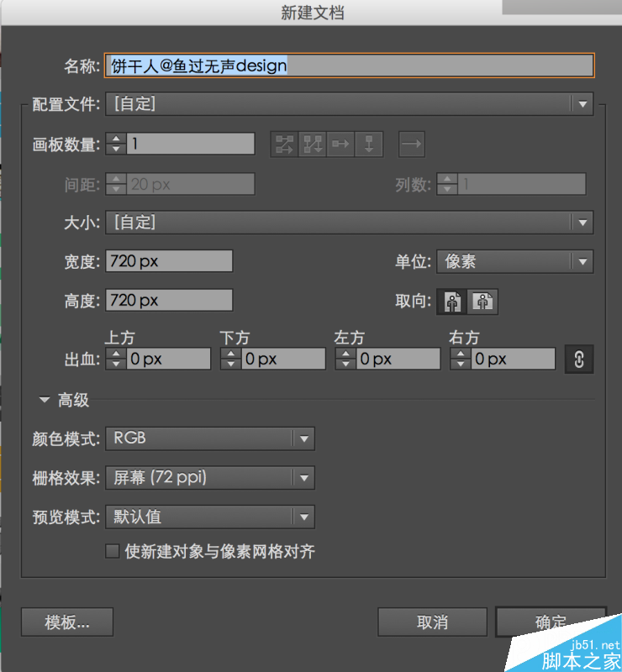Image resolution: width=622 pixels, height=672 pixels.
Task: Toggle bleed link chain icon
Action: tap(579, 360)
